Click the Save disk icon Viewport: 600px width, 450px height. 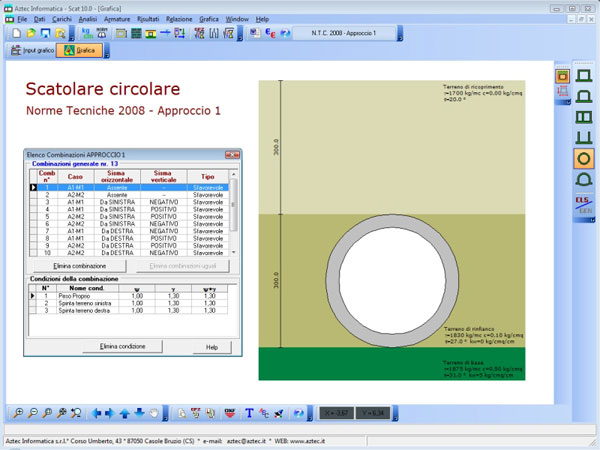coord(46,33)
